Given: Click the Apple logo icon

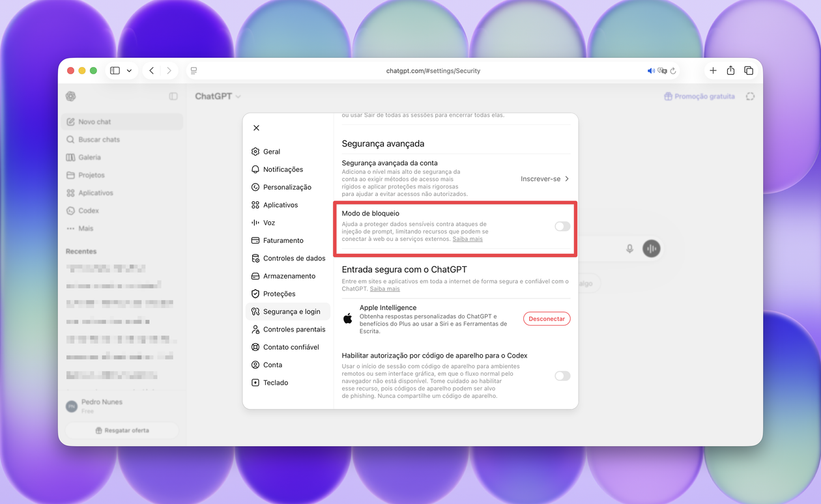Looking at the screenshot, I should 348,318.
